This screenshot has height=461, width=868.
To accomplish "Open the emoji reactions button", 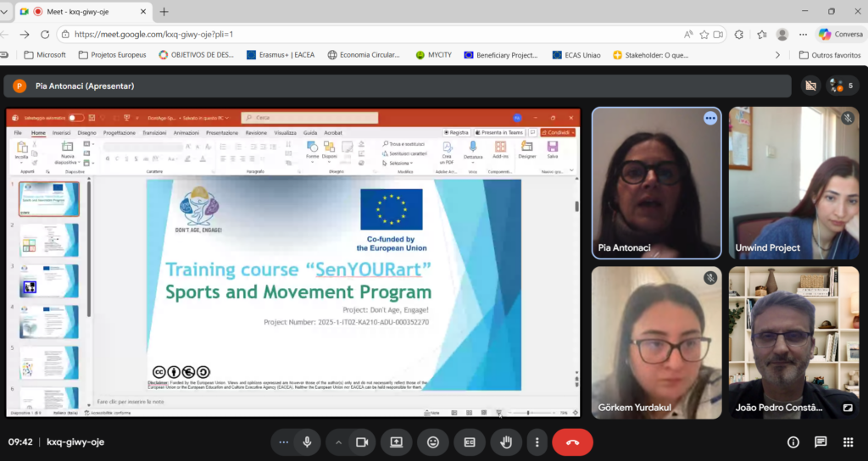I will pos(433,442).
